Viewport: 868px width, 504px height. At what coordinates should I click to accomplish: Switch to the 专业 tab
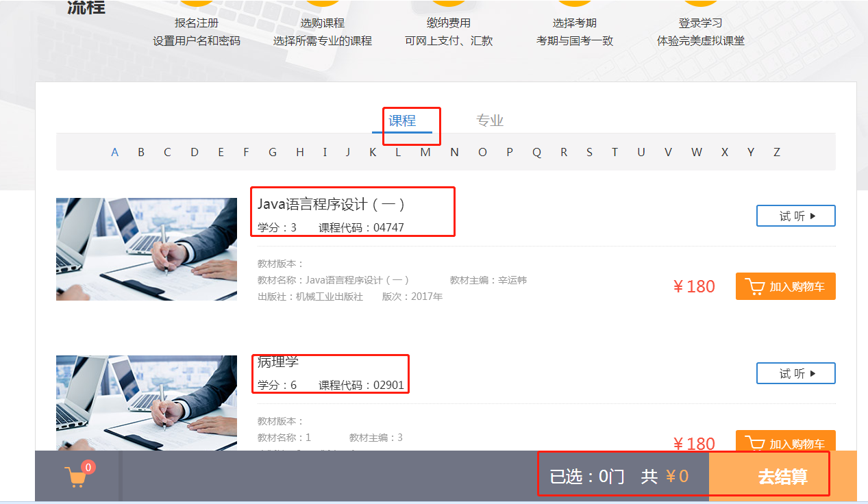[490, 121]
